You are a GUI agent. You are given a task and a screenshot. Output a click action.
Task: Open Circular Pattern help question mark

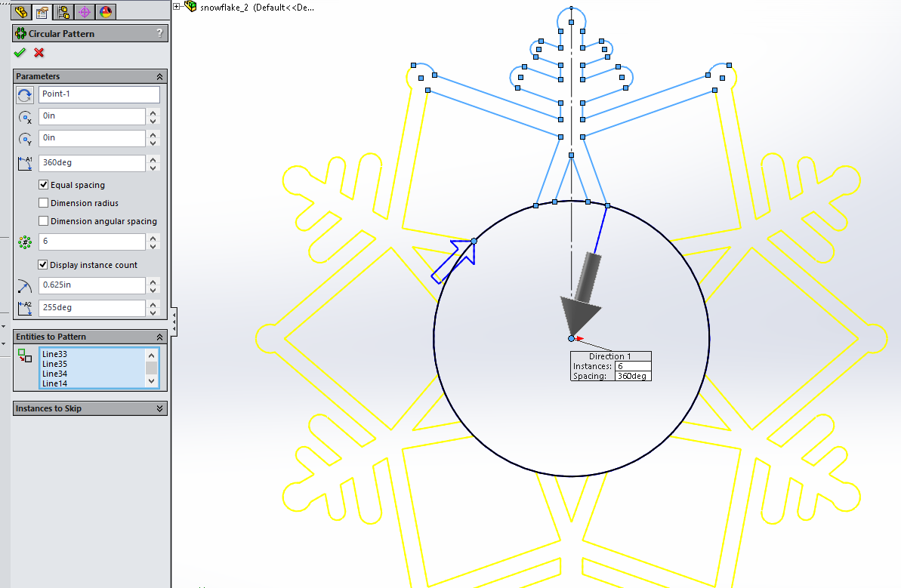(x=160, y=33)
